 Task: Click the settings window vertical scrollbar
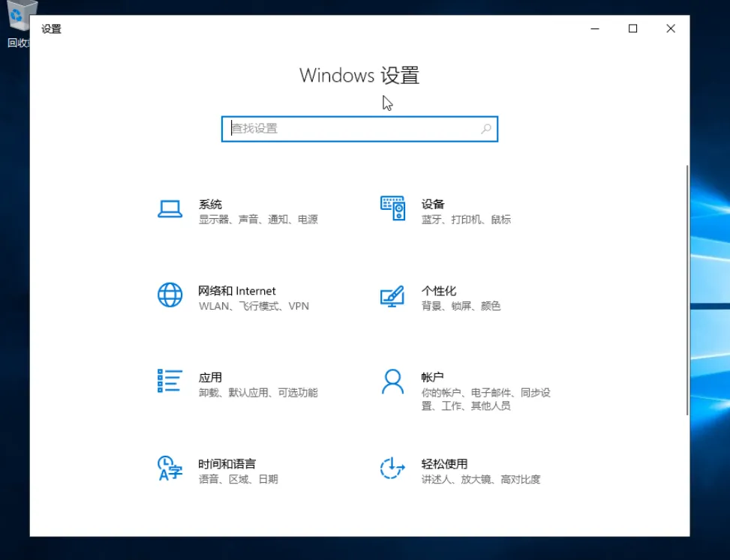point(686,290)
